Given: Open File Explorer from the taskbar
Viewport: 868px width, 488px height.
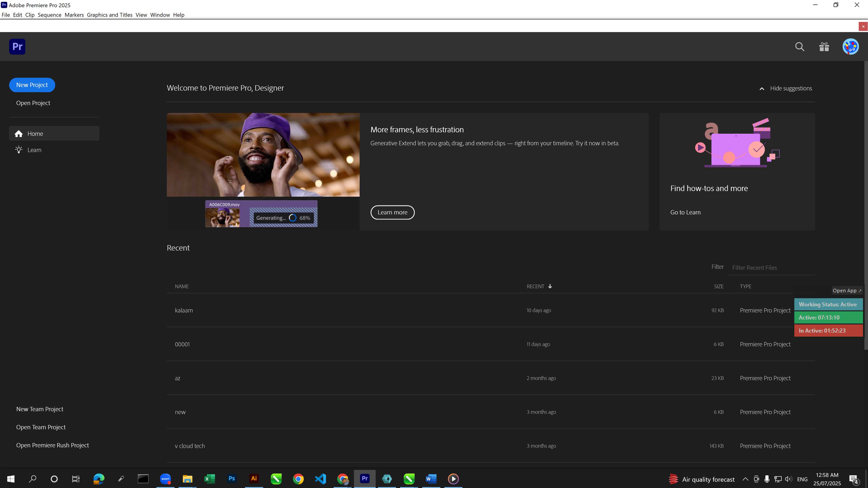Looking at the screenshot, I should (187, 479).
